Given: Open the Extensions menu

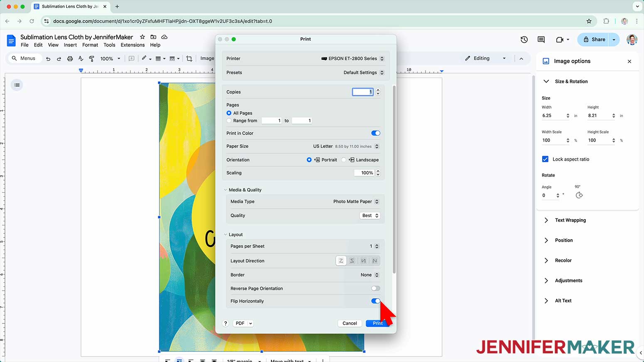Looking at the screenshot, I should pos(133,45).
